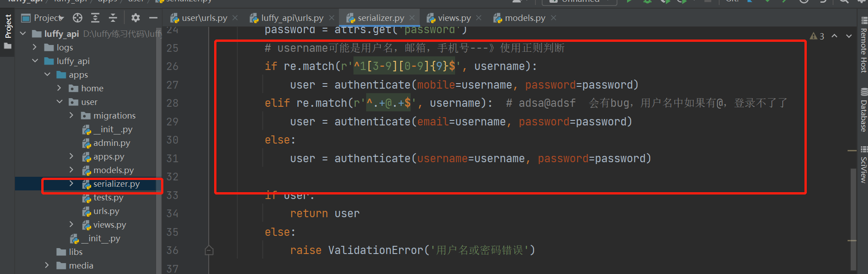Expand the media folder
Viewport: 868px width, 274px height.
(x=47, y=265)
